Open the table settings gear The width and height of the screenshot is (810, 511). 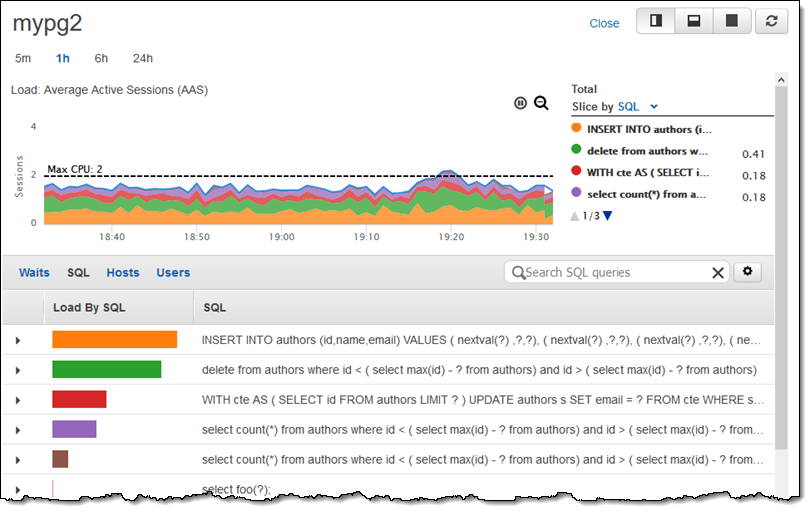pos(748,271)
